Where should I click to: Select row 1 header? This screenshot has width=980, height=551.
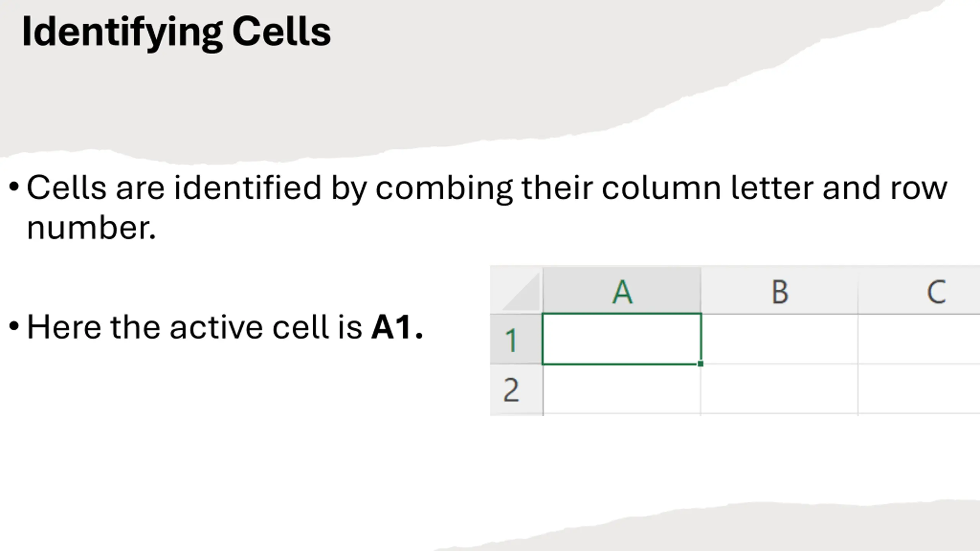pos(516,339)
